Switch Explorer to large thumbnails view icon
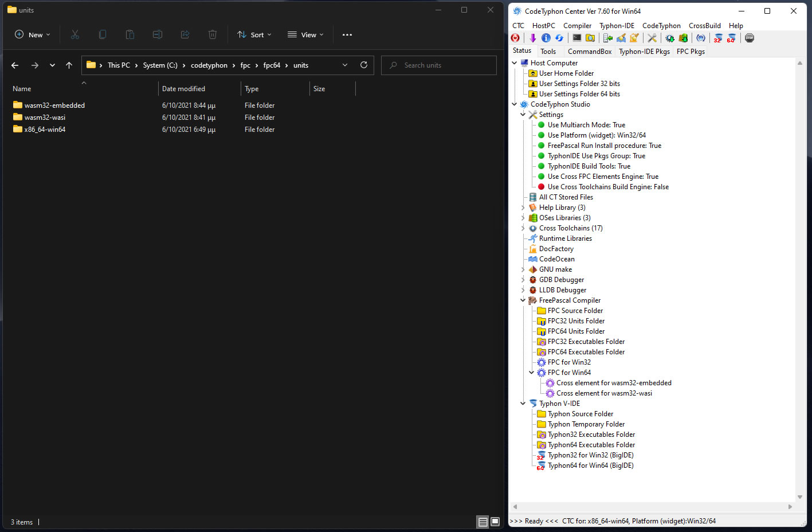The width and height of the screenshot is (812, 532). [x=496, y=522]
